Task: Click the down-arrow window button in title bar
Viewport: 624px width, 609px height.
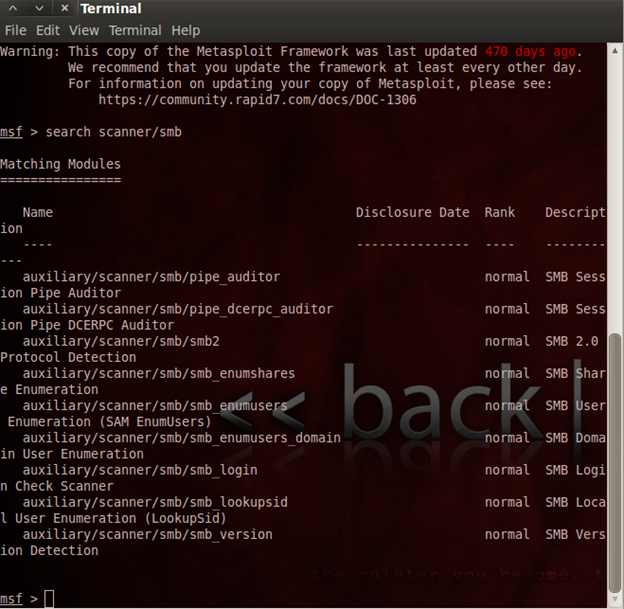Action: click(x=38, y=9)
